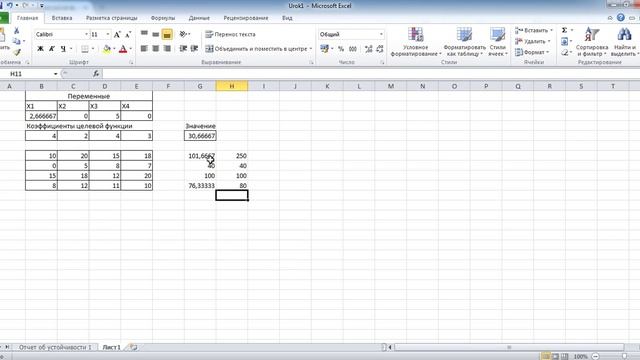Viewport: 640px width, 360px height.
Task: Expand the Name Box dropdown
Action: pyautogui.click(x=56, y=74)
